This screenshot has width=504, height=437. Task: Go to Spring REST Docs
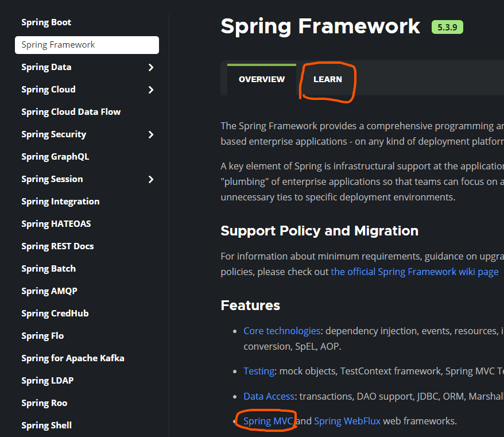[x=57, y=246]
